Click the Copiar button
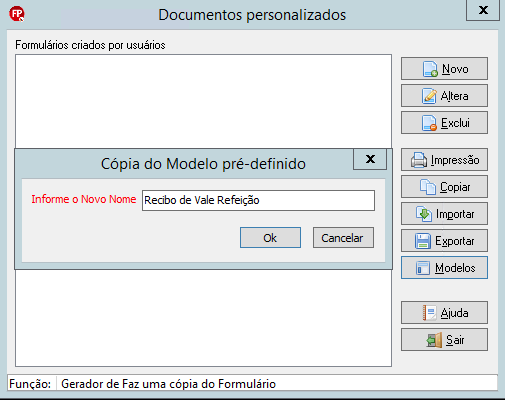The image size is (505, 400). (x=444, y=187)
